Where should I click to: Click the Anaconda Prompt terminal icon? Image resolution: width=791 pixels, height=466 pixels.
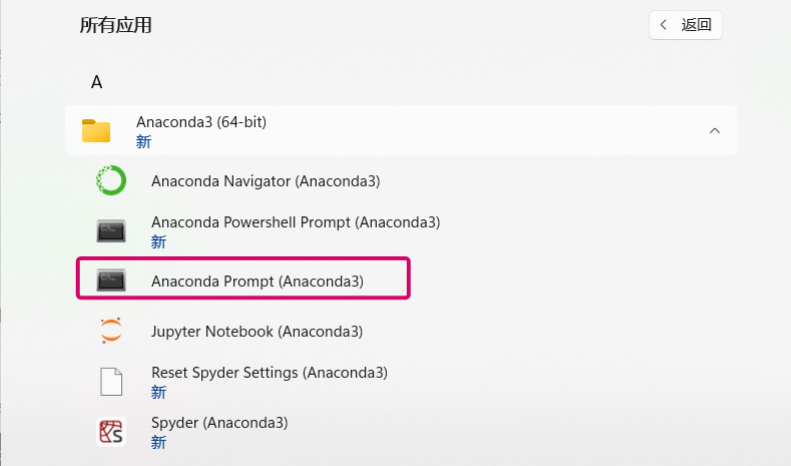point(111,281)
